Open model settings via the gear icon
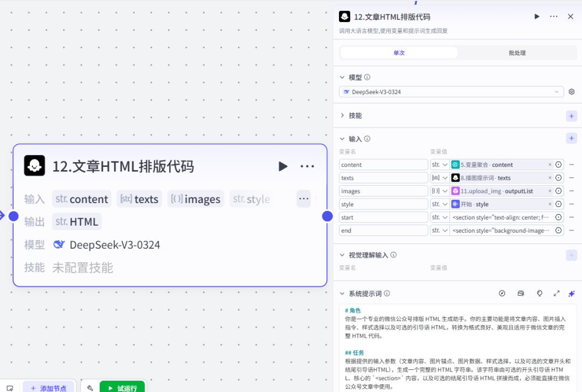This screenshot has height=392, width=582. tap(572, 92)
